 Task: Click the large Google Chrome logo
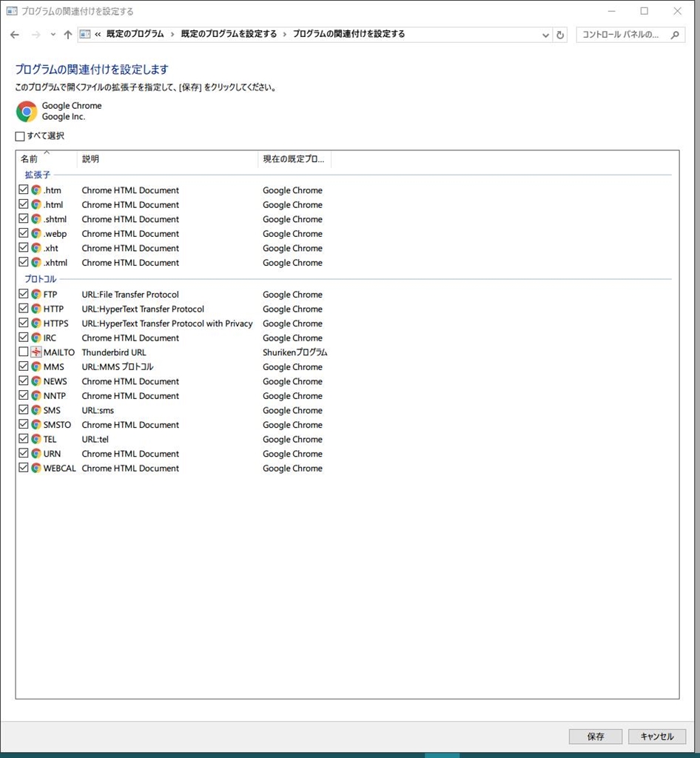tap(27, 112)
